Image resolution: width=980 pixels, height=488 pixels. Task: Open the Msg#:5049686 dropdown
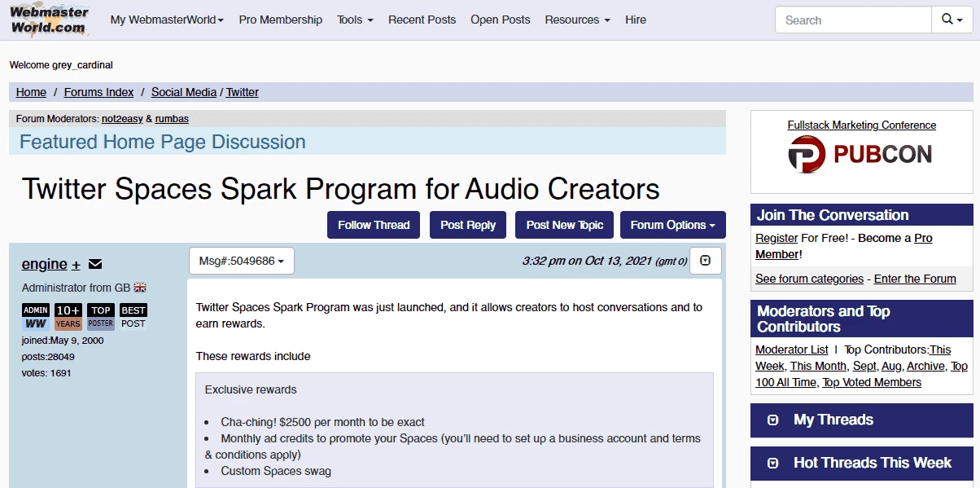242,261
